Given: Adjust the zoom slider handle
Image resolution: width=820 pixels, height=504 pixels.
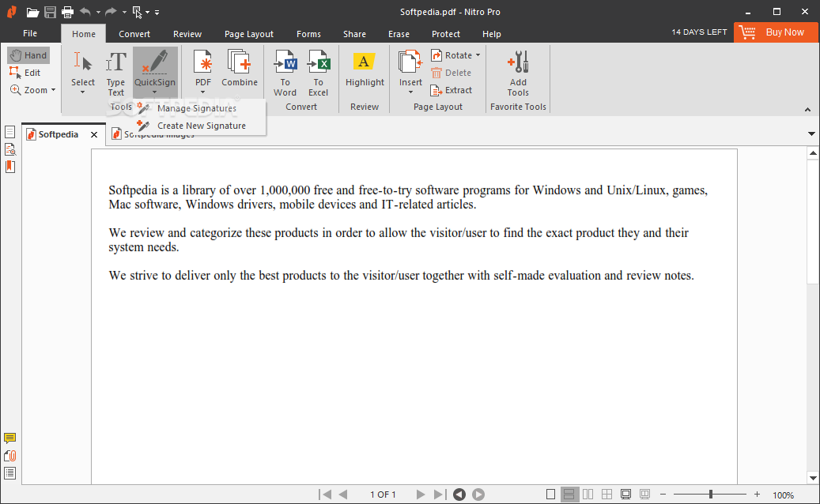Looking at the screenshot, I should (710, 494).
